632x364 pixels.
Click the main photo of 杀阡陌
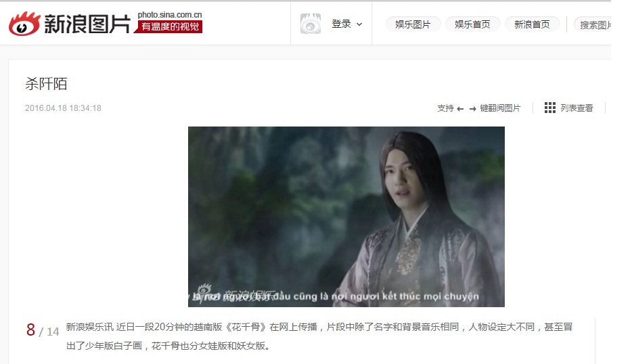346,217
